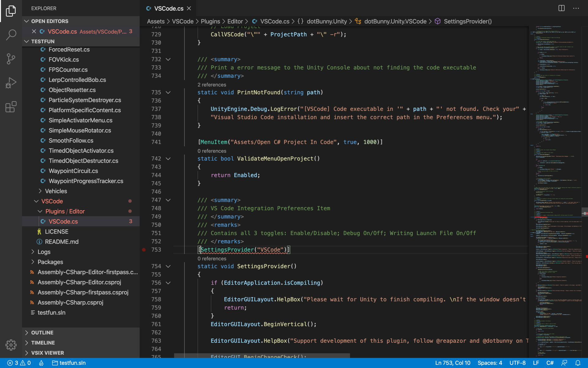Open SmoothFollow.cs in explorer
Viewport: 588px width, 368px height.
click(x=81, y=140)
